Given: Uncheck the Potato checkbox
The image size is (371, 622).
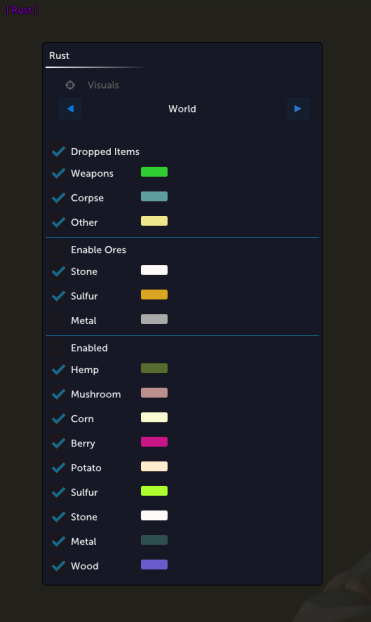Looking at the screenshot, I should pos(58,468).
